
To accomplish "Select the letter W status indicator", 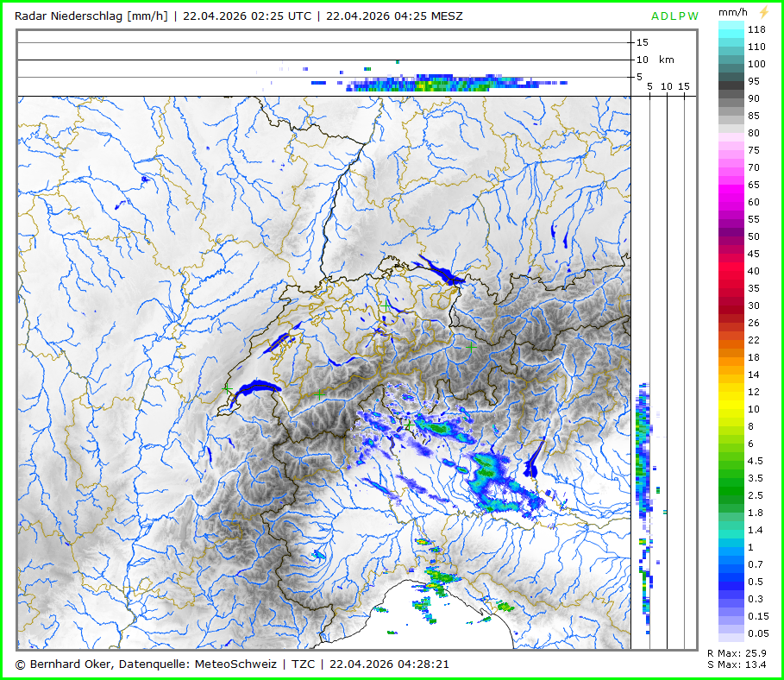I will coord(695,16).
